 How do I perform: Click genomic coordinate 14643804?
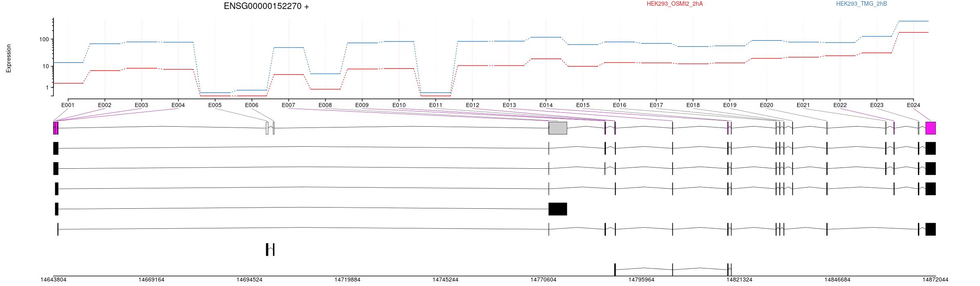click(x=53, y=280)
